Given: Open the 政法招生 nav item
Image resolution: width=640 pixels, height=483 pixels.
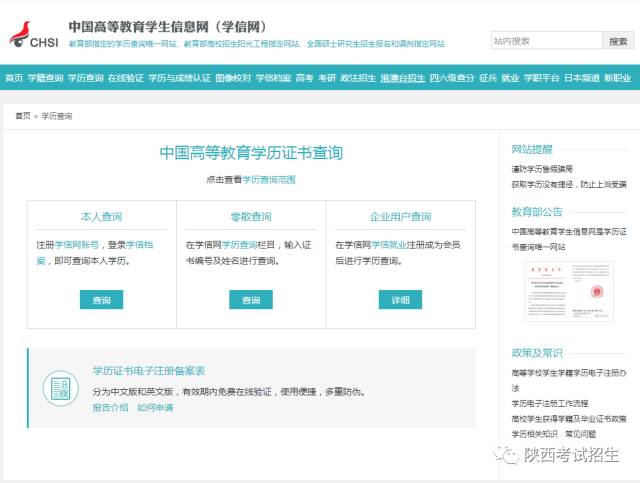Looking at the screenshot, I should (358, 78).
